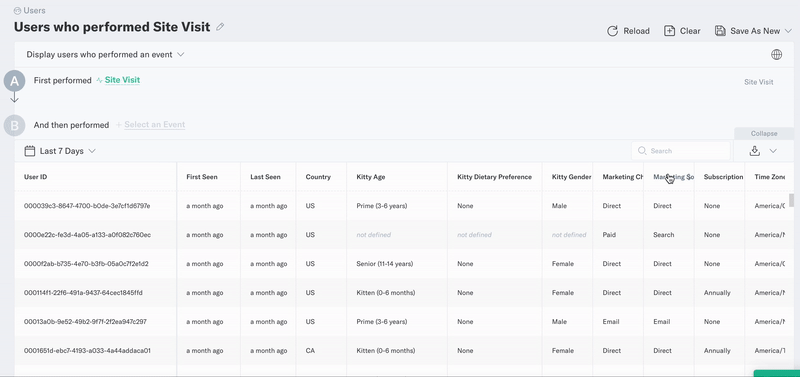Sort by Country column header
Viewport: 800px width, 377px height.
click(x=318, y=177)
